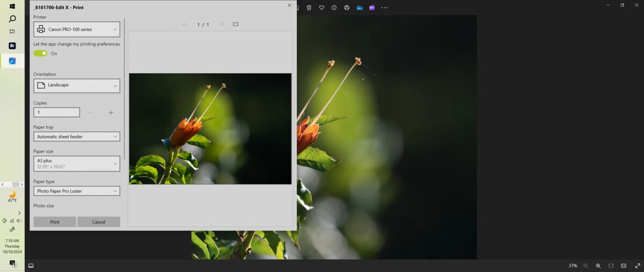The width and height of the screenshot is (644, 272).
Task: Click the "Photo size" label
Action: 43,205
